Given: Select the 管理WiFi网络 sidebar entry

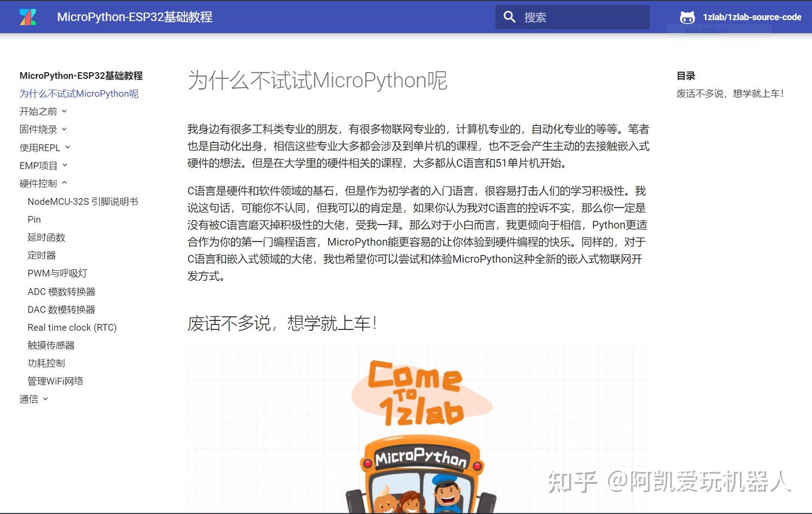Looking at the screenshot, I should click(x=55, y=381).
